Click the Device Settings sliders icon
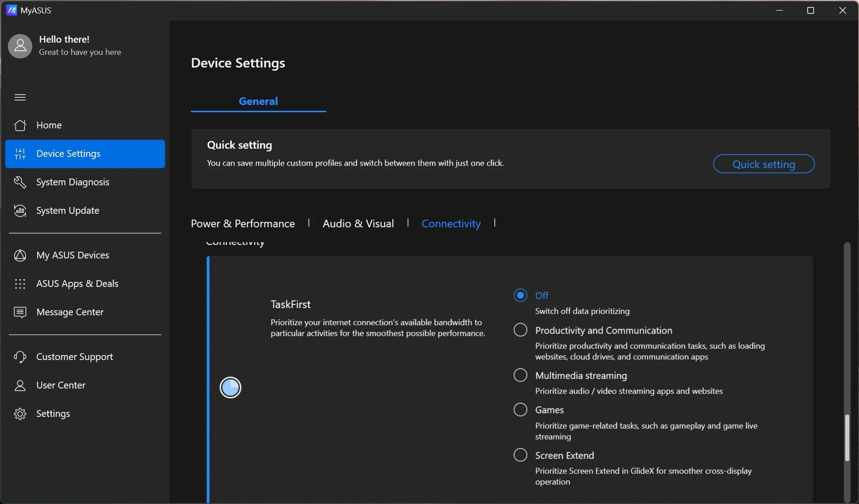 pos(20,154)
